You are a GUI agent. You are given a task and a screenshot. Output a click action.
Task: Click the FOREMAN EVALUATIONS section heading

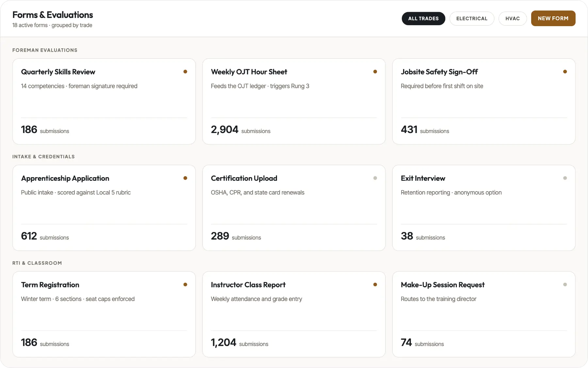45,50
